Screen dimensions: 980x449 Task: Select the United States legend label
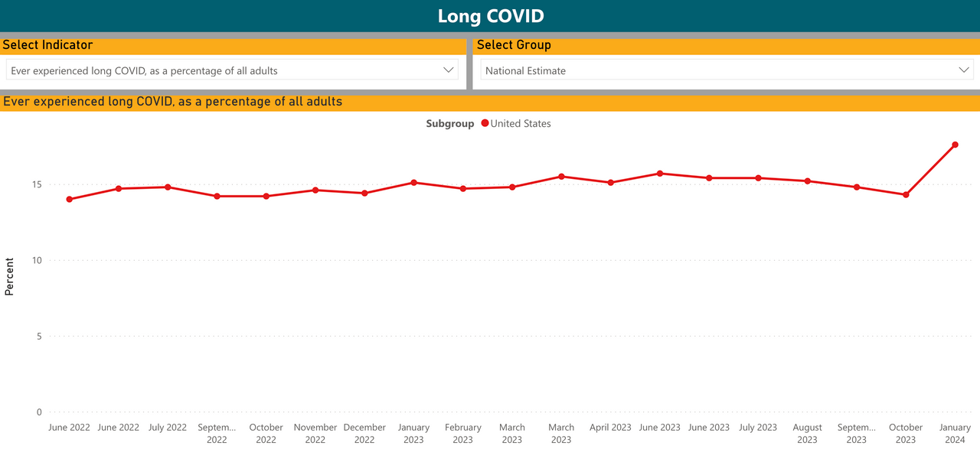[521, 123]
